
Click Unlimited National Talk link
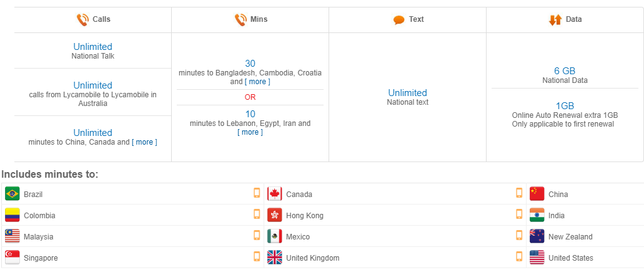click(x=93, y=51)
